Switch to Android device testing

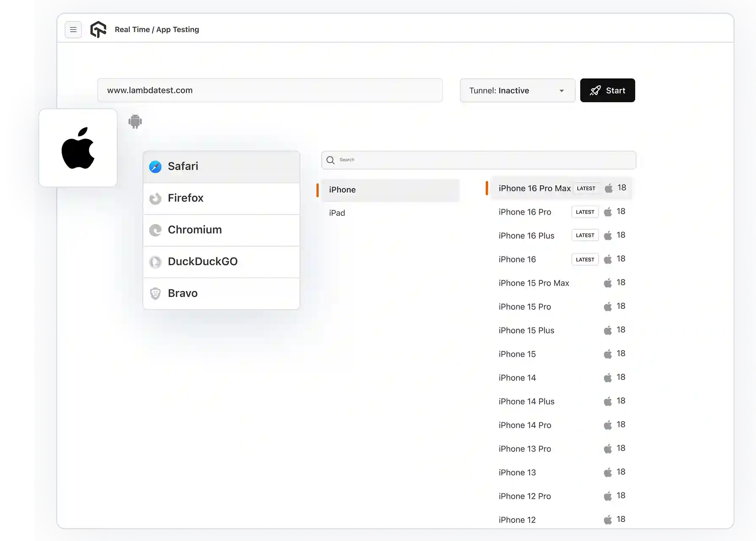tap(135, 121)
